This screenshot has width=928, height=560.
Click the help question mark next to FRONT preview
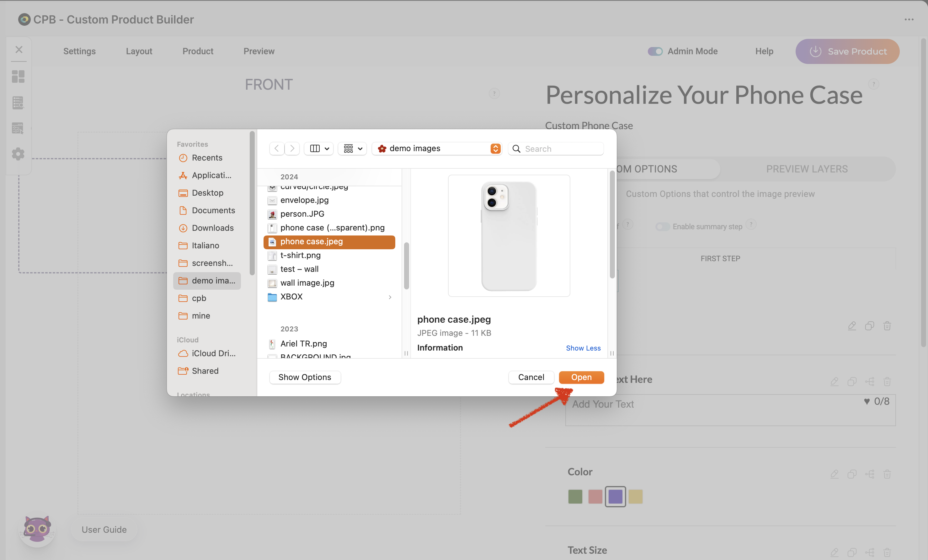coord(494,93)
